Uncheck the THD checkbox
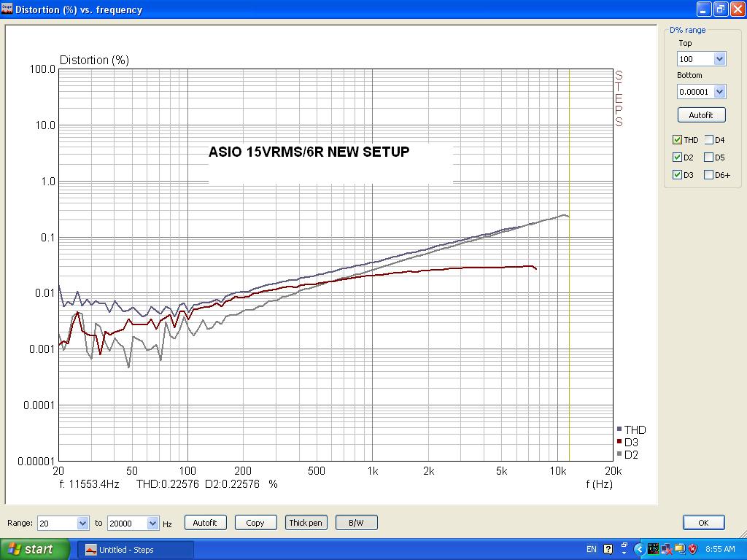Screen dimensions: 747x560 677,139
